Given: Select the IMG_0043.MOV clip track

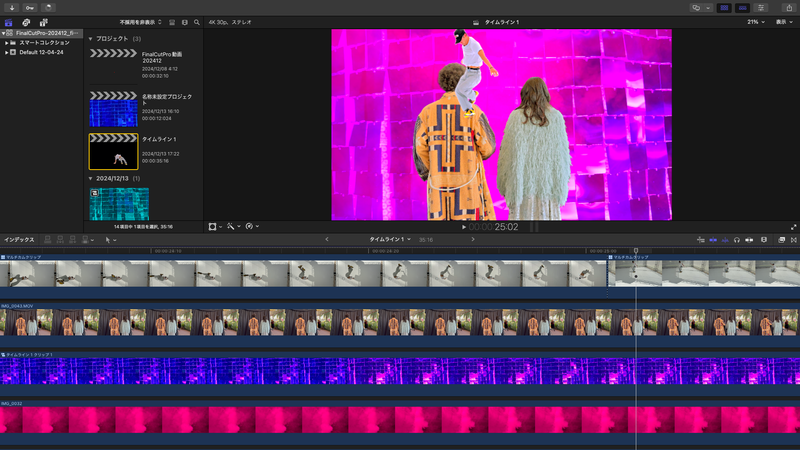Looking at the screenshot, I should [400, 326].
